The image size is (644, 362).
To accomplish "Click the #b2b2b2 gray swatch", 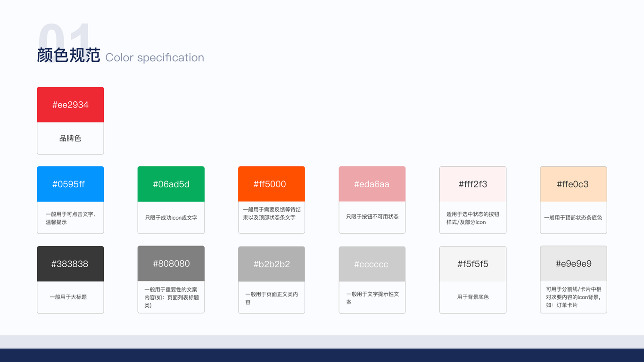I will click(x=272, y=264).
